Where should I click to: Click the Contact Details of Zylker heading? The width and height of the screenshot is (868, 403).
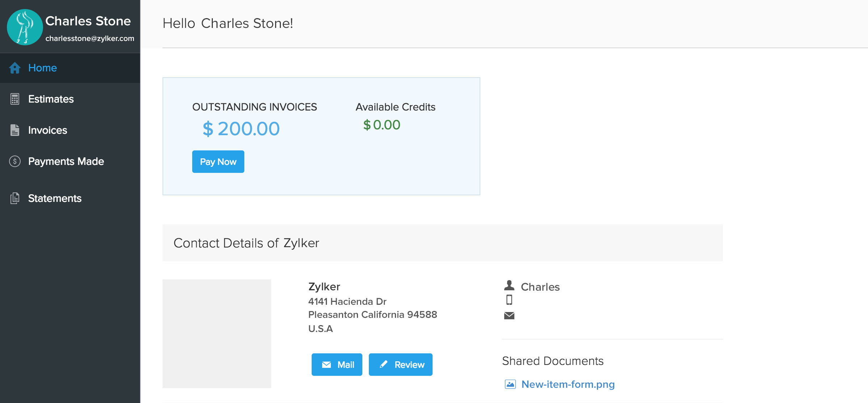[247, 243]
